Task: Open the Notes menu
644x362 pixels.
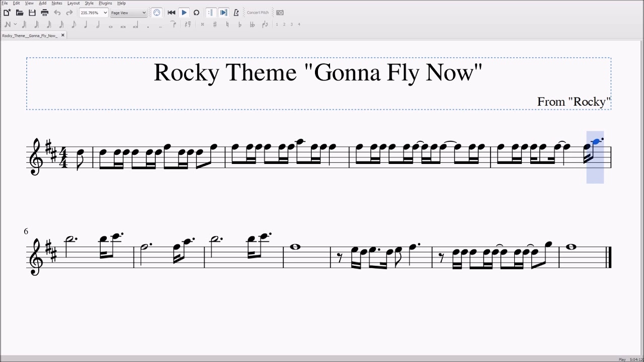Action: [57, 3]
